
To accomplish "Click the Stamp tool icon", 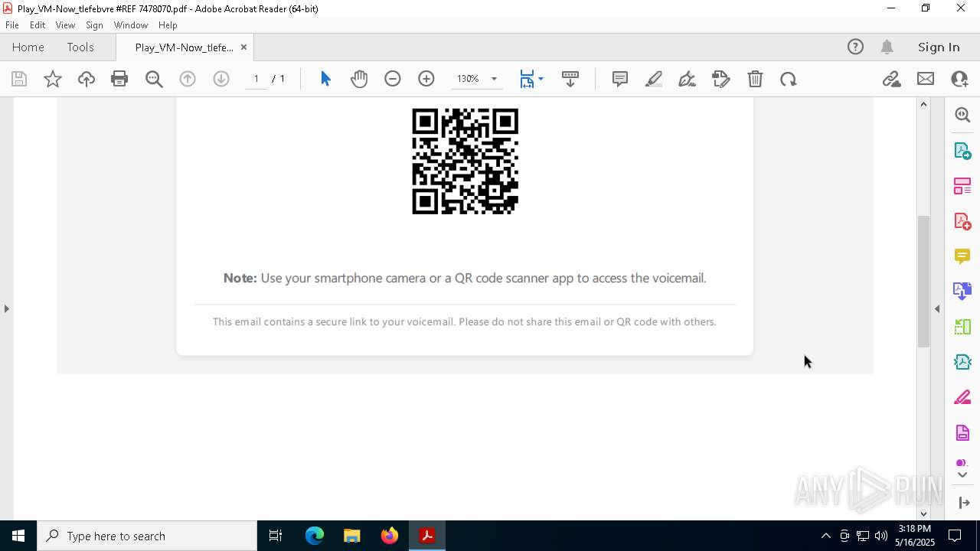I will pos(721,79).
